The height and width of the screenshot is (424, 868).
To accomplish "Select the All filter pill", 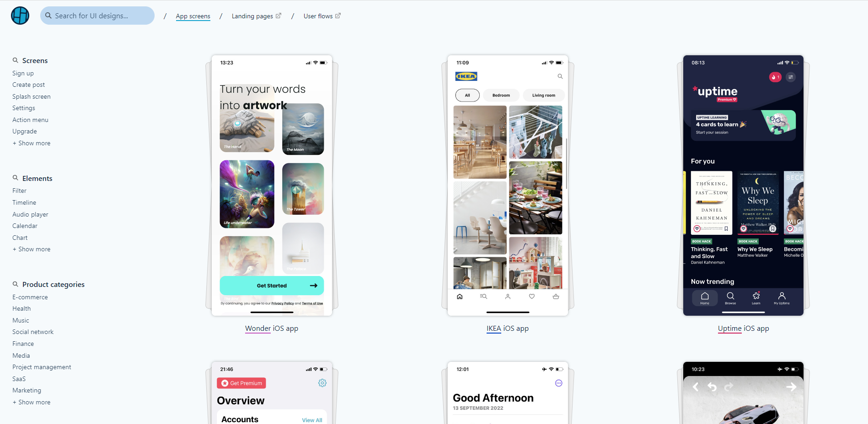I will [467, 95].
